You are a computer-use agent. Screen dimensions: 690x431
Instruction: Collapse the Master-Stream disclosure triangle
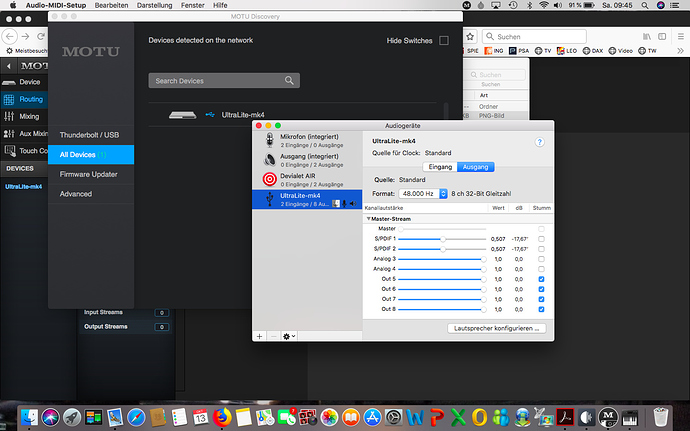pos(368,218)
